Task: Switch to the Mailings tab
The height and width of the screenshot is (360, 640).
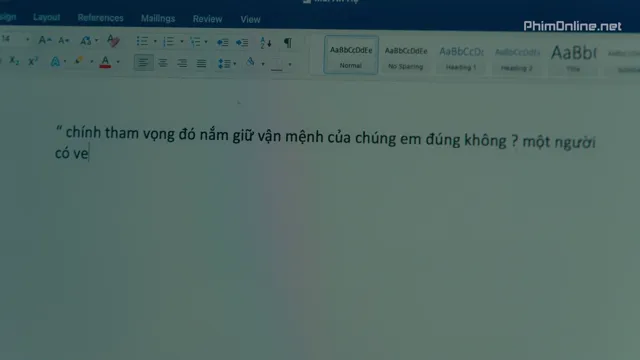Action: pos(158,18)
